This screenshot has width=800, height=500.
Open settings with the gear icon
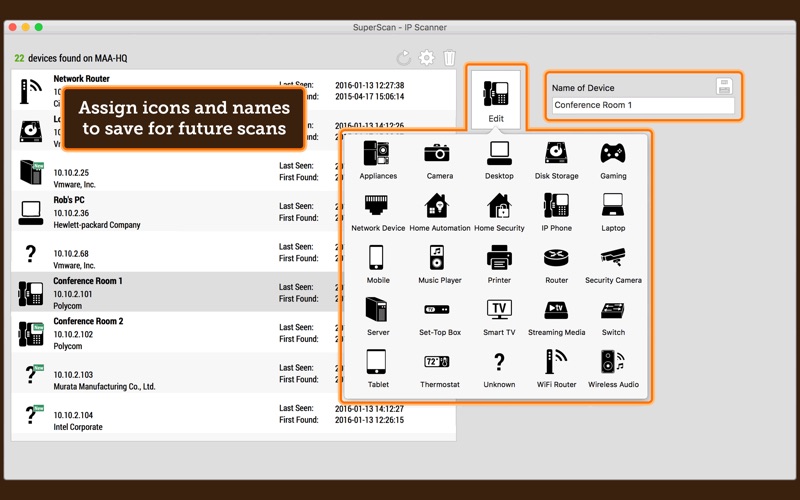click(427, 58)
